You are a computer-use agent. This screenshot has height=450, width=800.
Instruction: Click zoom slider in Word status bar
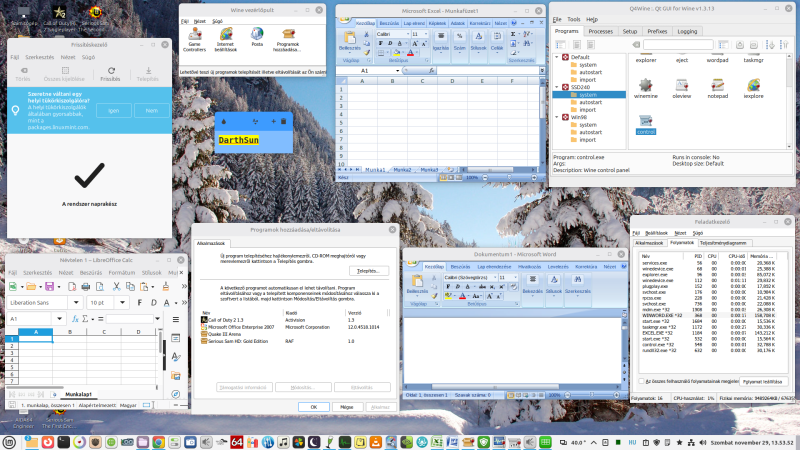[x=592, y=395]
